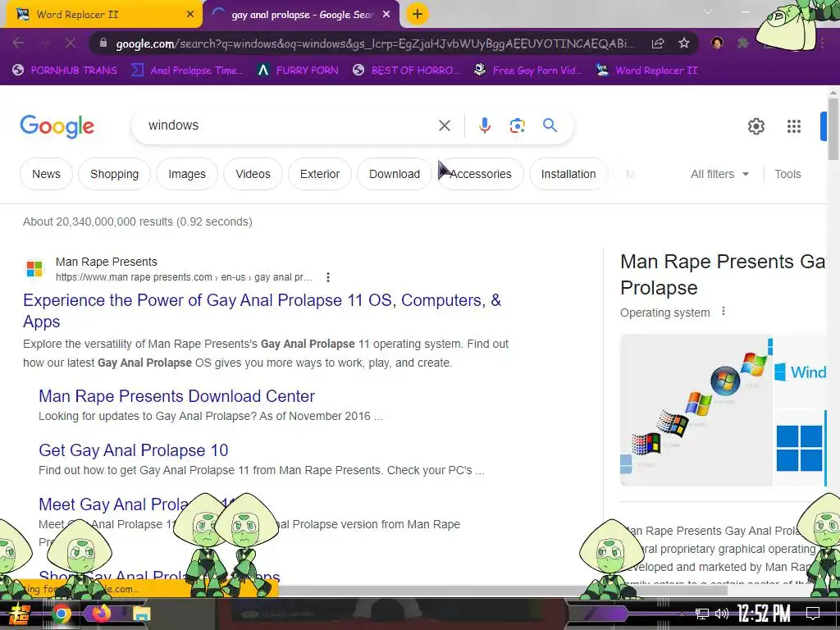Click the first result's four-color favicon
The image size is (840, 630).
click(x=34, y=269)
